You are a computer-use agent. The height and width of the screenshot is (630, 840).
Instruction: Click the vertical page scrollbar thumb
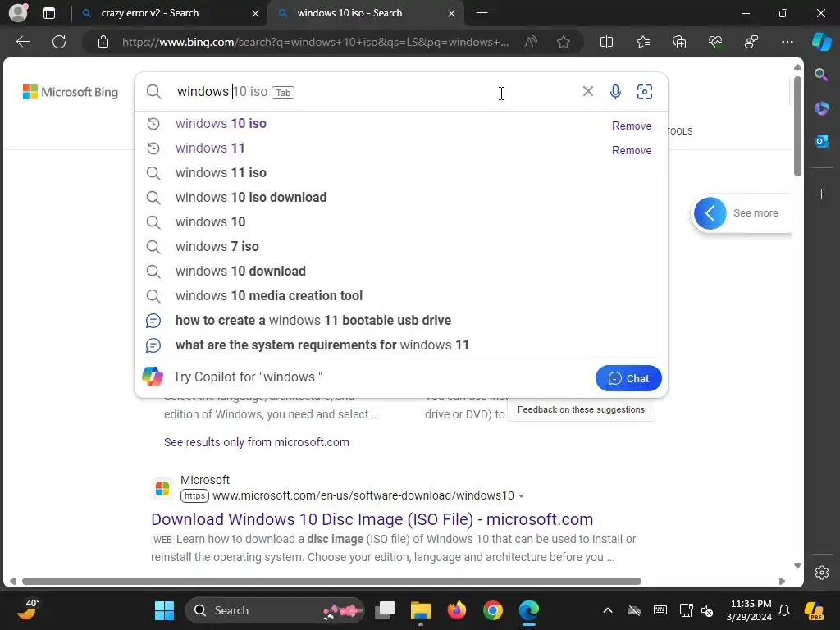pos(797,126)
